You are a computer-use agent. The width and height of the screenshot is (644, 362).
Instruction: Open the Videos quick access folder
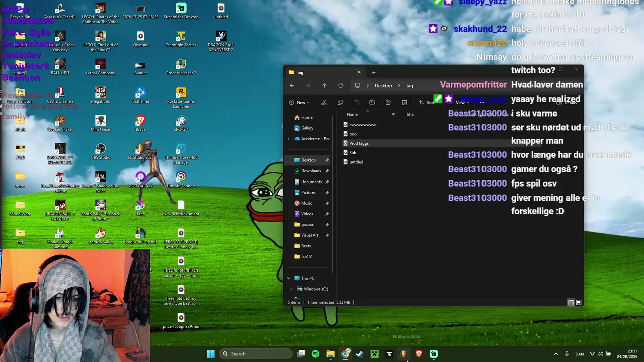[x=307, y=214]
